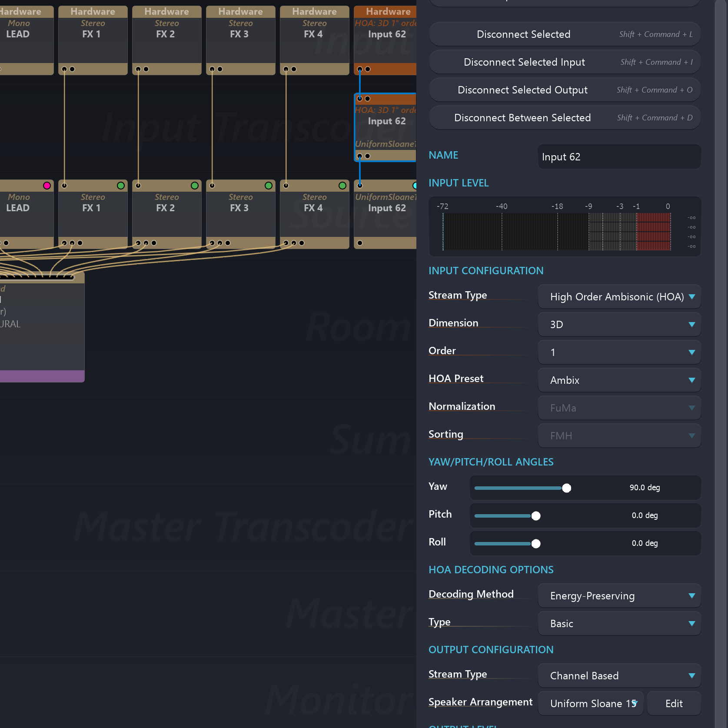Screen dimensions: 728x728
Task: Click the green status circle on FX 2 source
Action: tap(195, 186)
